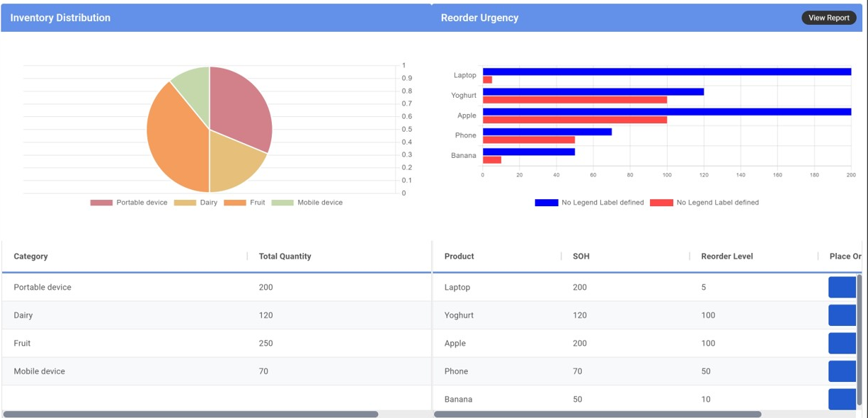Select the Dairy category row
868x418 pixels.
coord(216,315)
